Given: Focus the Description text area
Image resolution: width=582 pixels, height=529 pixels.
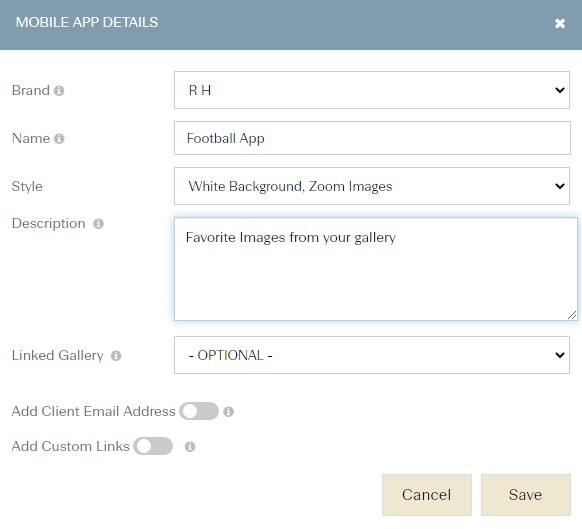Looking at the screenshot, I should [x=376, y=269].
